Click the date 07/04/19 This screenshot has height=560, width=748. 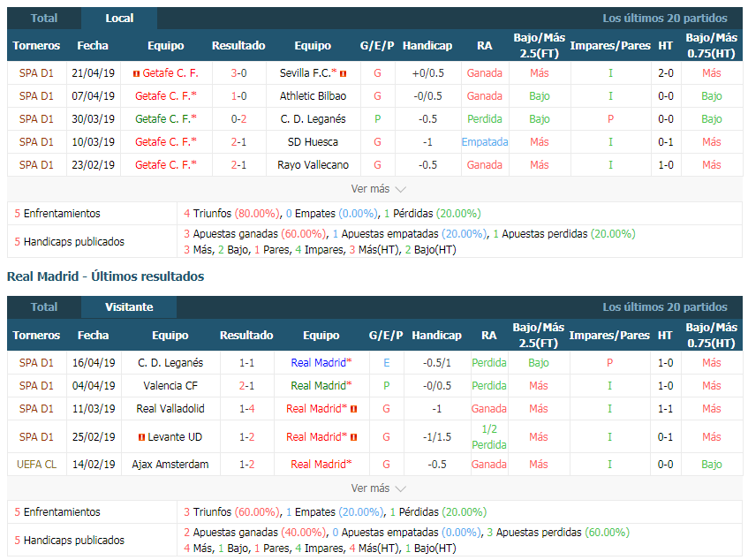coord(93,96)
